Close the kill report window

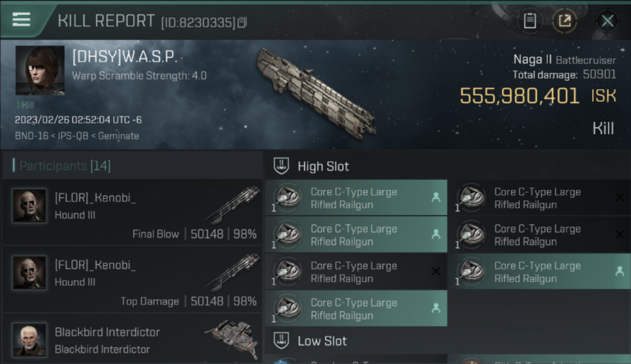pyautogui.click(x=607, y=21)
